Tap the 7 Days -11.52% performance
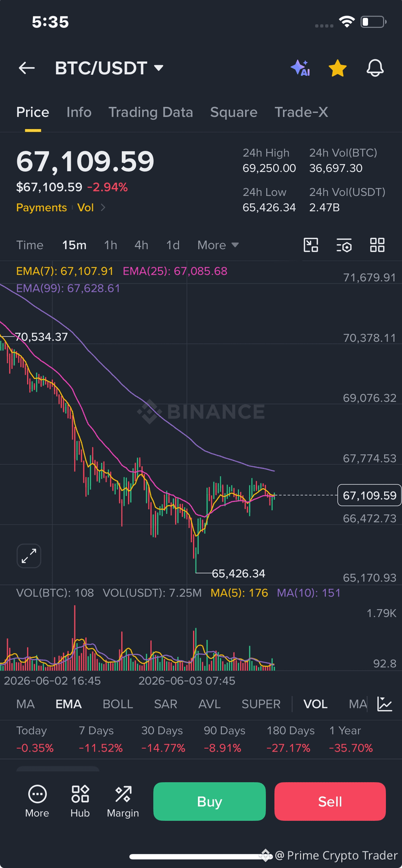This screenshot has height=868, width=402. pyautogui.click(x=100, y=739)
